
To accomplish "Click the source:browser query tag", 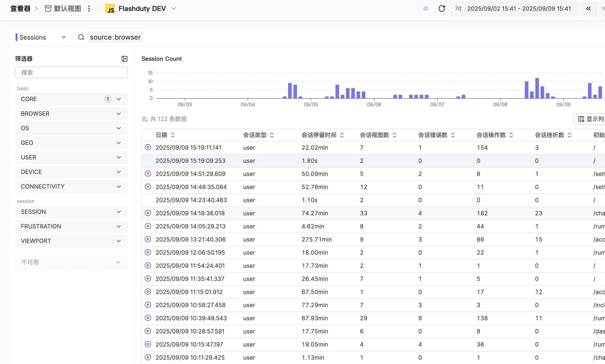I will (x=115, y=37).
